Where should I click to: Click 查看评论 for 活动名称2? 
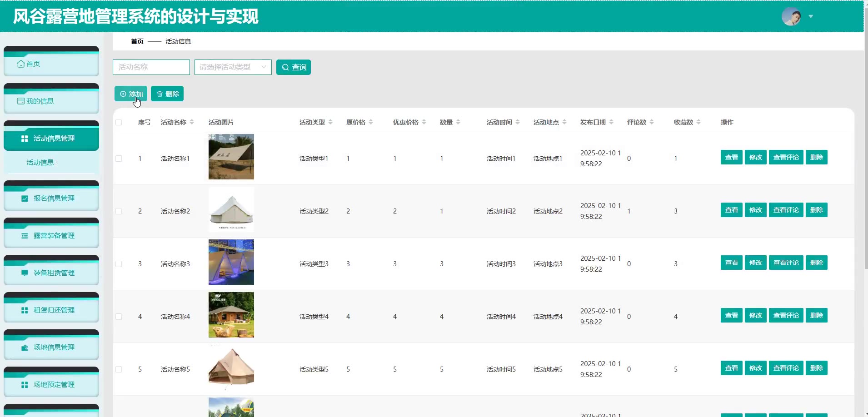pos(786,210)
